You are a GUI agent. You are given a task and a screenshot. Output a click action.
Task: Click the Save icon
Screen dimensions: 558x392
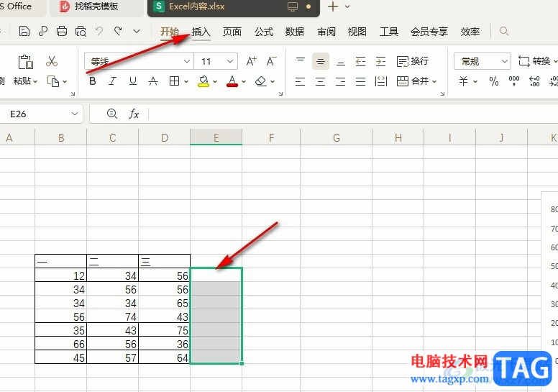(24, 32)
